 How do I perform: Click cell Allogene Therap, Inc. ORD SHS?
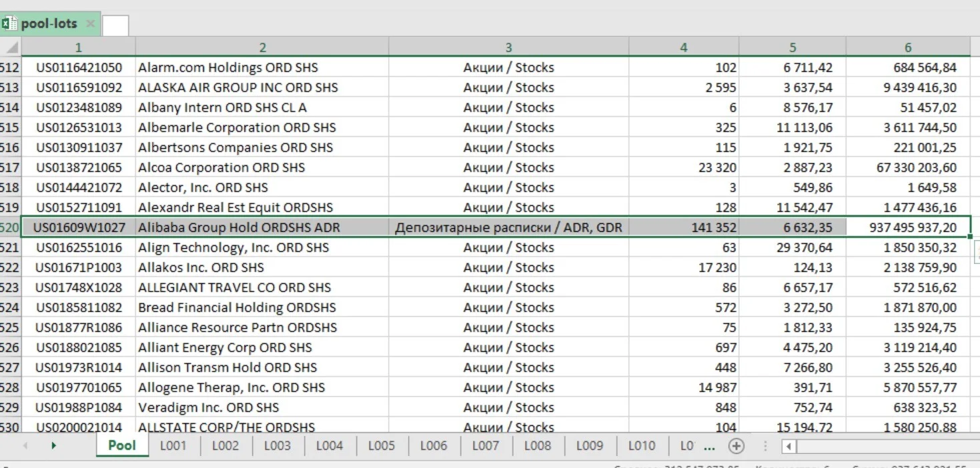point(262,387)
